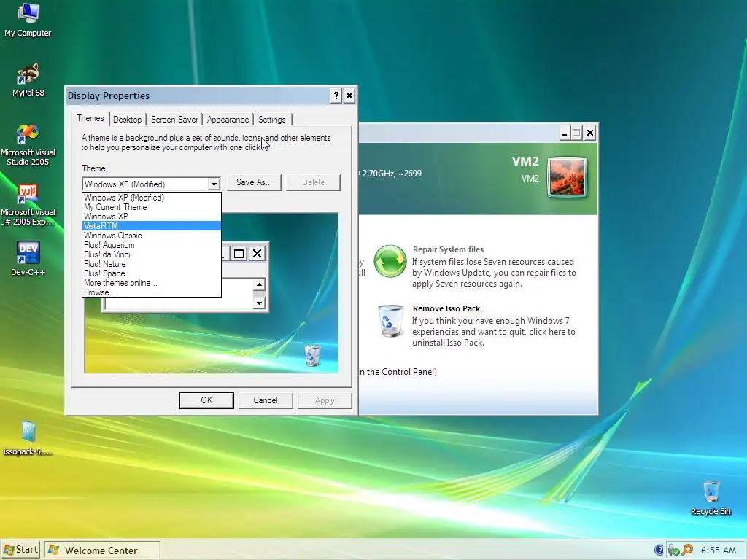The image size is (747, 560).
Task: Go to the Settings tab
Action: pyautogui.click(x=271, y=120)
